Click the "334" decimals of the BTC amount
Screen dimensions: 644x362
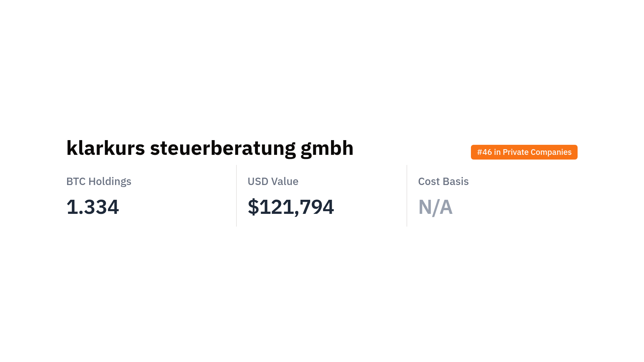(101, 207)
